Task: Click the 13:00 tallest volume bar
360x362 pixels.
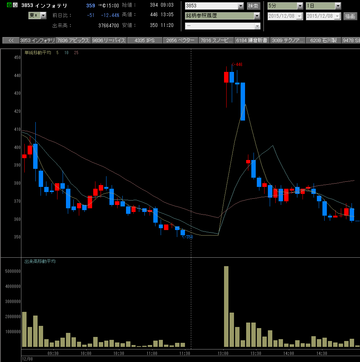Action: tap(226, 307)
